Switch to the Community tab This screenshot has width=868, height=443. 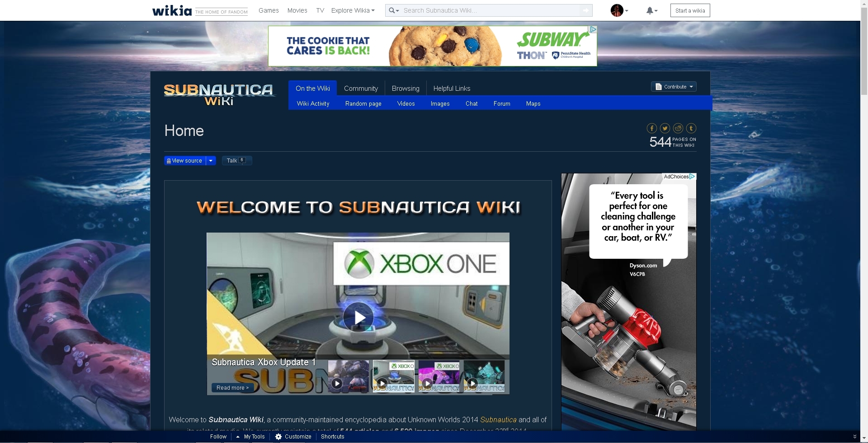coord(361,89)
